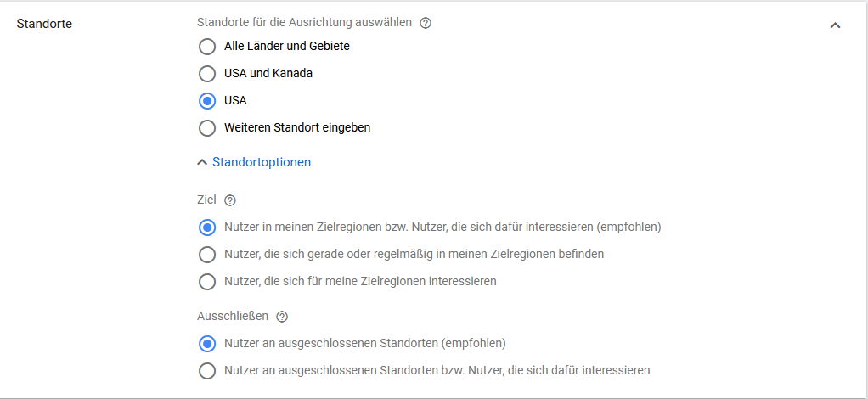Select recommended exclusion: Nutzer an ausgeschlossenen Standorten

click(x=206, y=344)
